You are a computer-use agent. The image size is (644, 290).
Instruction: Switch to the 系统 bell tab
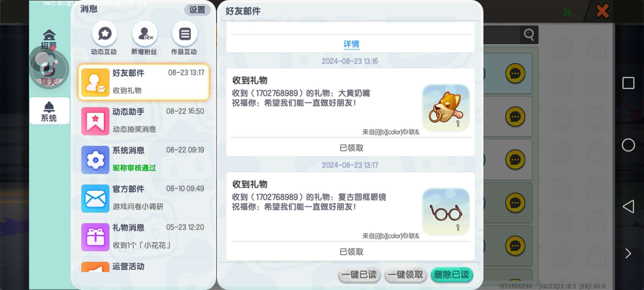(49, 111)
